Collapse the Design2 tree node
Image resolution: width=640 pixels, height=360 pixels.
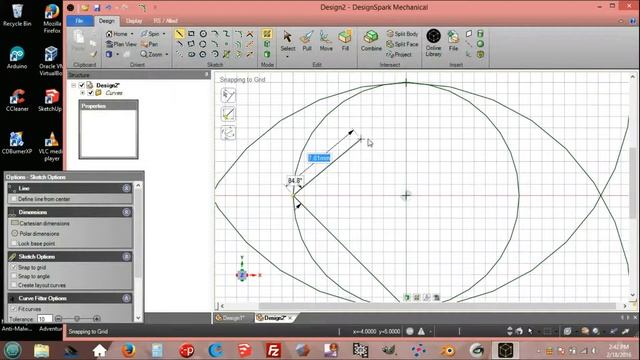pyautogui.click(x=73, y=85)
